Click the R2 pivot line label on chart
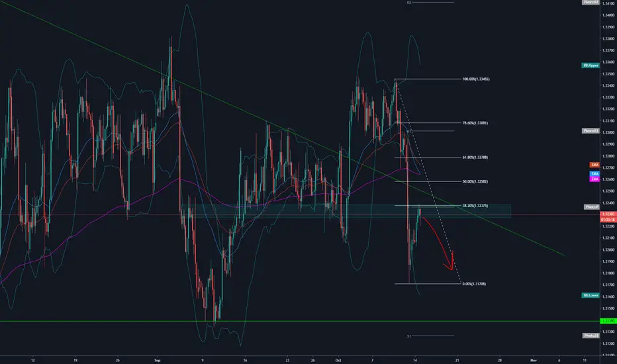This screenshot has height=364, width=617. click(409, 3)
